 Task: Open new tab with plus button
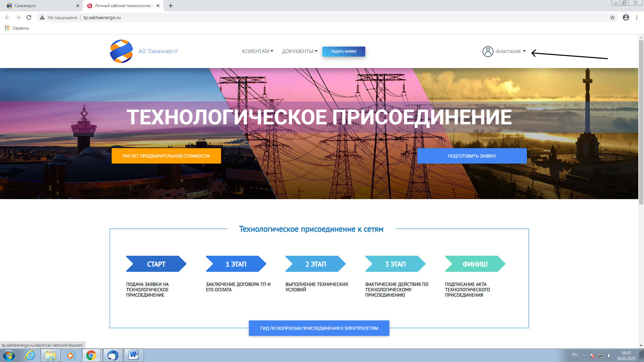[x=171, y=6]
